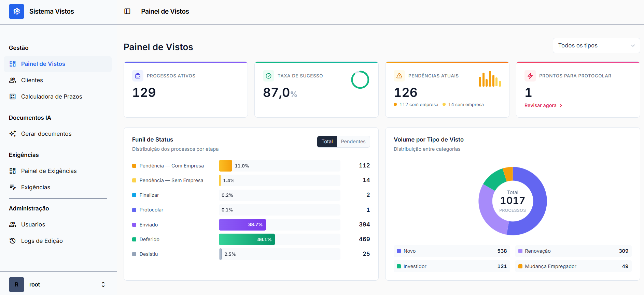Viewport: 644px width, 295px height.
Task: Click the Finalizar funnel row label
Action: (149, 195)
